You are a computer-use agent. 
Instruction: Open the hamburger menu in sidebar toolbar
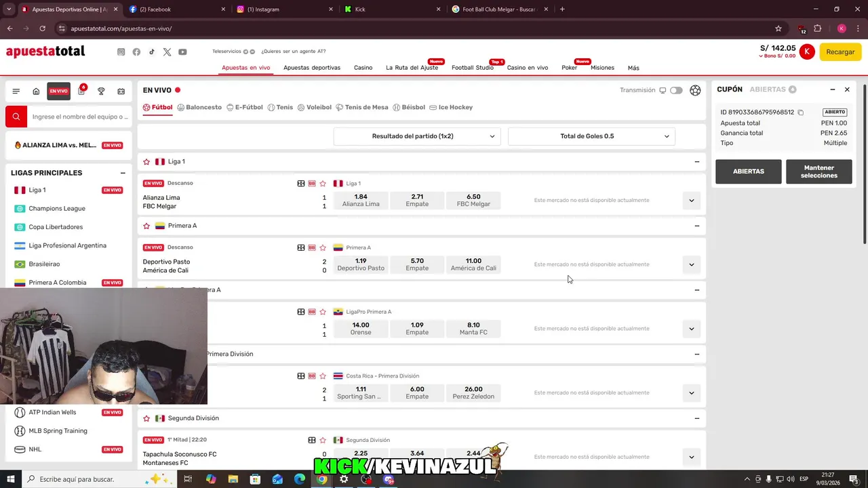[16, 91]
